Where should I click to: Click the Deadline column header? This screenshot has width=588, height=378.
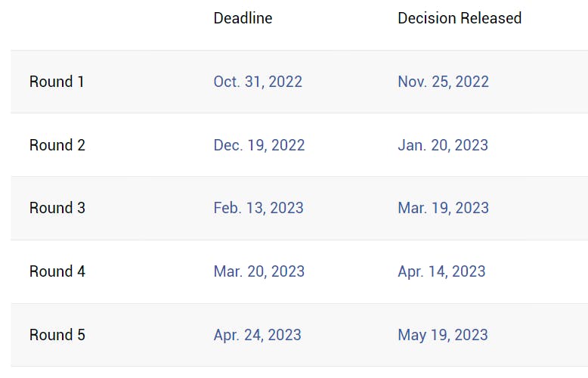point(243,18)
